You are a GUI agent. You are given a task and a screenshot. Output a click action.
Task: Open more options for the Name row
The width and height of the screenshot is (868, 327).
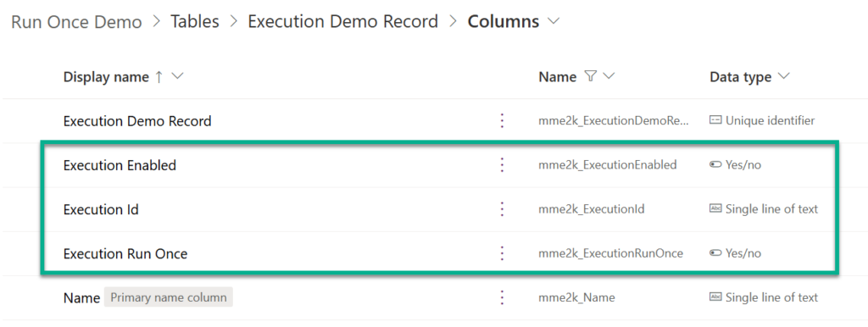point(502,297)
